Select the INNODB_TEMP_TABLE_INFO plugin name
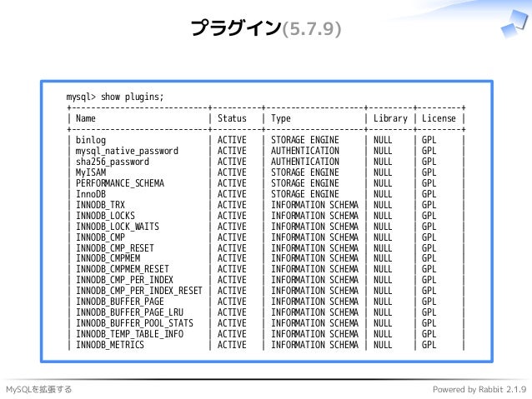This screenshot has width=532, height=399. pyautogui.click(x=129, y=334)
